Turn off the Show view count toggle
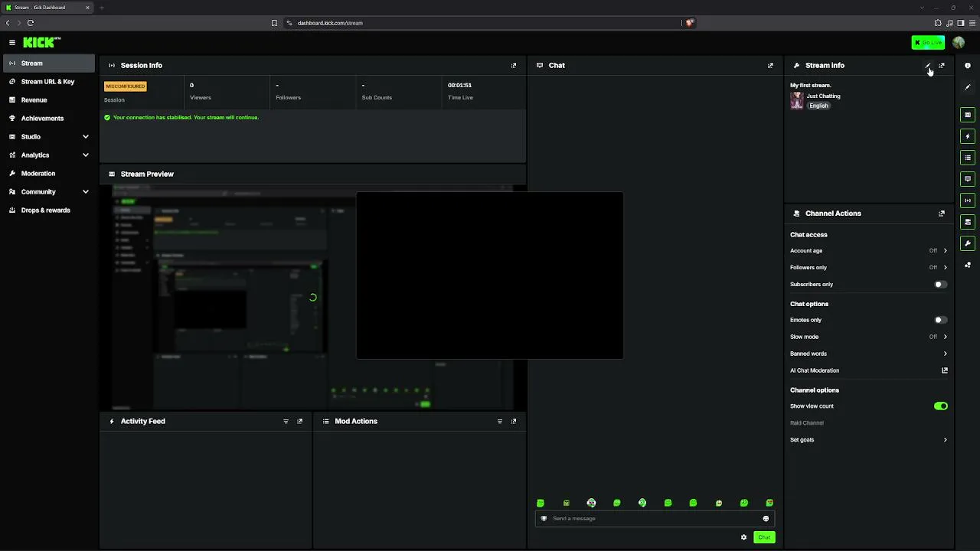The height and width of the screenshot is (551, 980). 941,406
